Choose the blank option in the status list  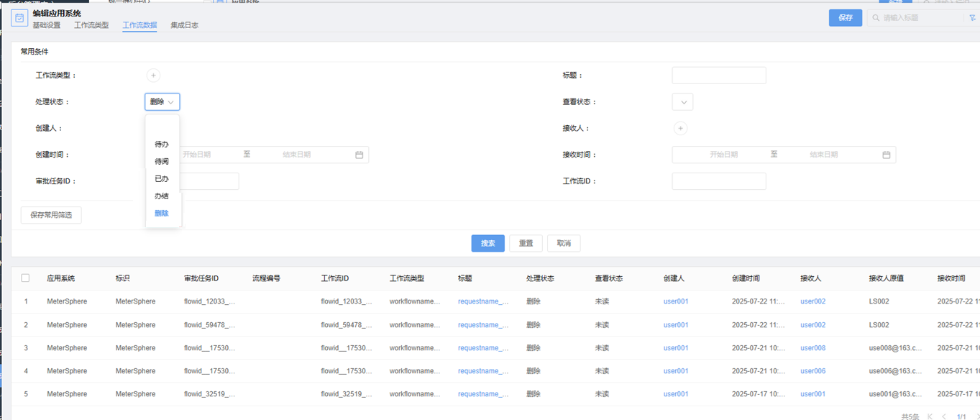point(162,127)
